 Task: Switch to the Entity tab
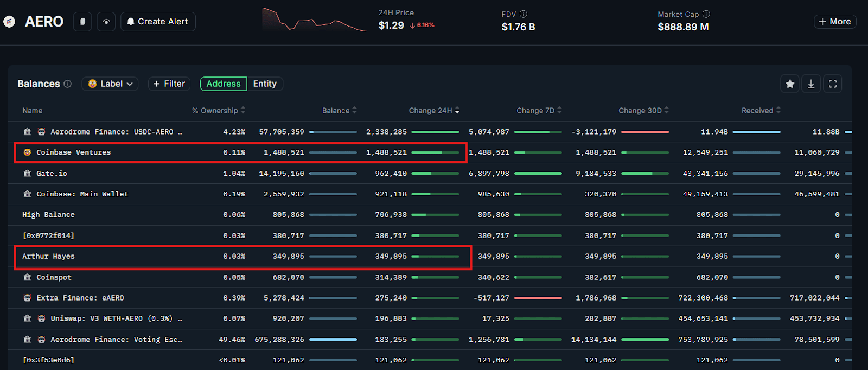click(265, 84)
